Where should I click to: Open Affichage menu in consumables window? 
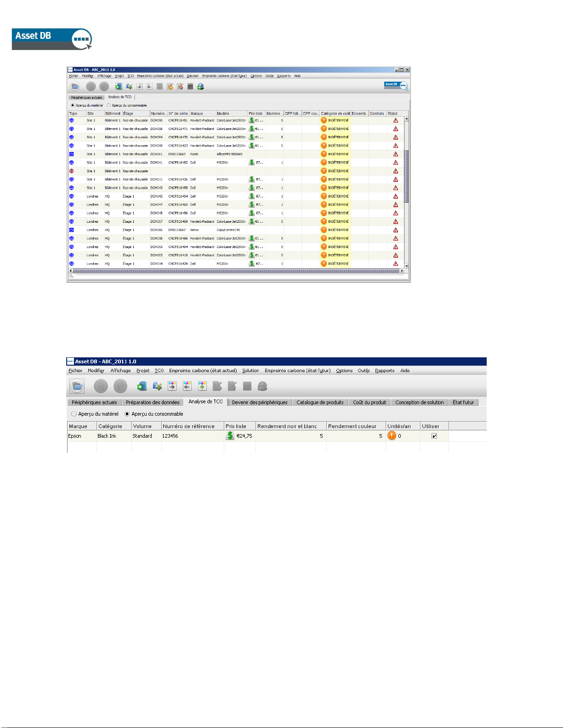tap(120, 370)
